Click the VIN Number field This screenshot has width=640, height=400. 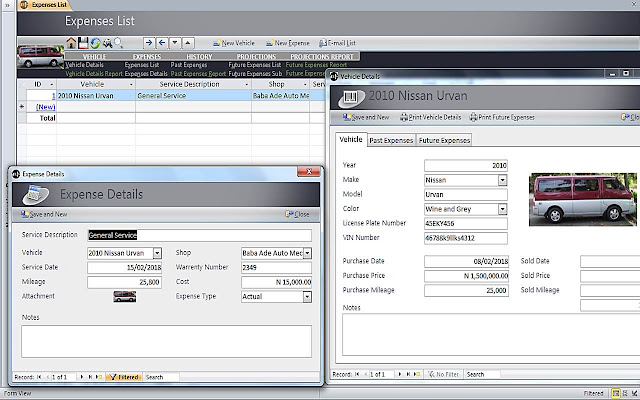pos(466,238)
